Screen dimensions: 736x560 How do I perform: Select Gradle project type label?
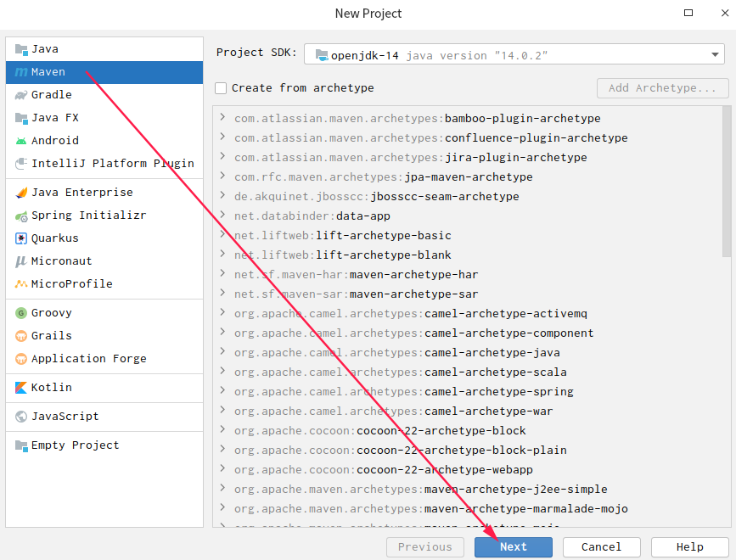[52, 95]
